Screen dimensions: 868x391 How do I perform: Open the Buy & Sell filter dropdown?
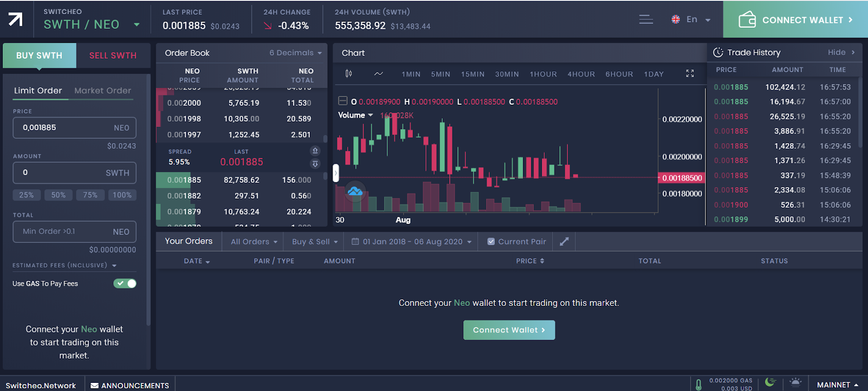pos(315,242)
